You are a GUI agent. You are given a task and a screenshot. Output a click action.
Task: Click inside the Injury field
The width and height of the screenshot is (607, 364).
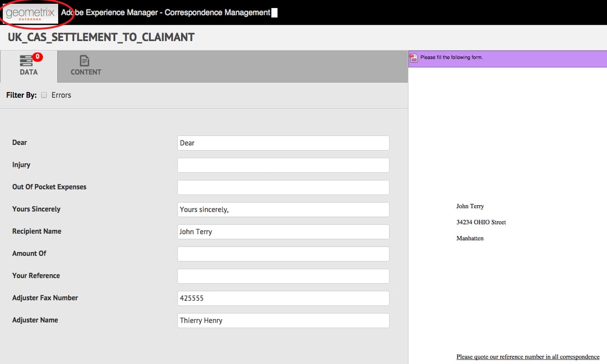tap(283, 165)
